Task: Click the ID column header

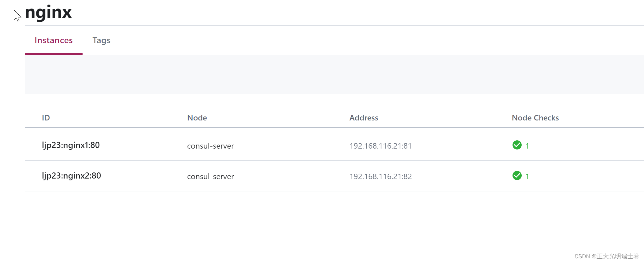Action: (46, 118)
